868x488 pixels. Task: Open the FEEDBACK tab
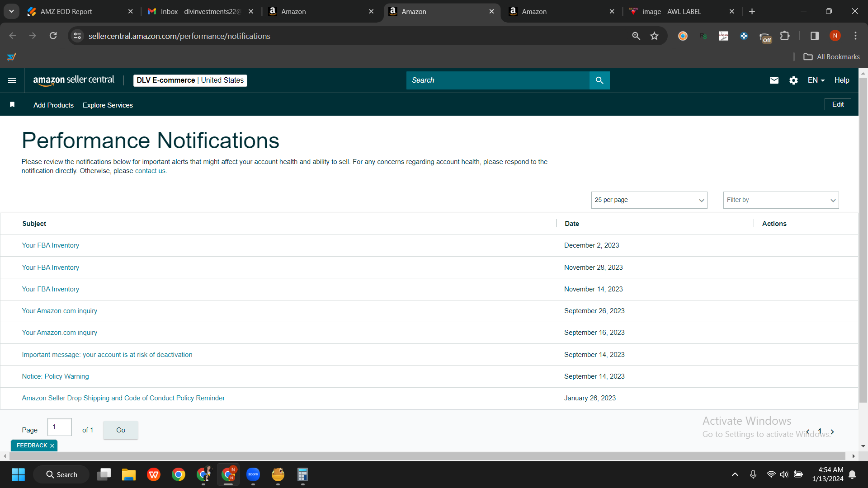coord(32,446)
